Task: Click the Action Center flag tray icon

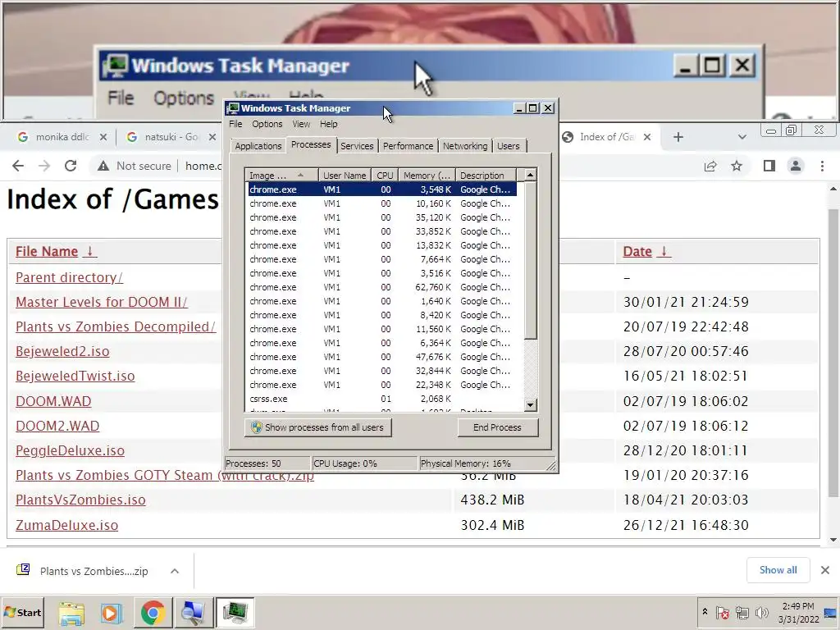Action: (722, 613)
